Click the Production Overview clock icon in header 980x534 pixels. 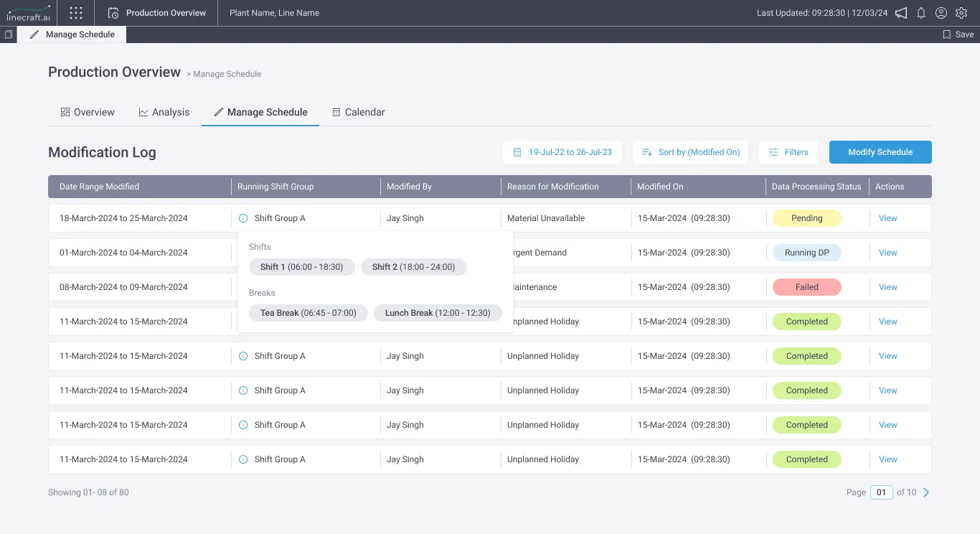(x=113, y=13)
